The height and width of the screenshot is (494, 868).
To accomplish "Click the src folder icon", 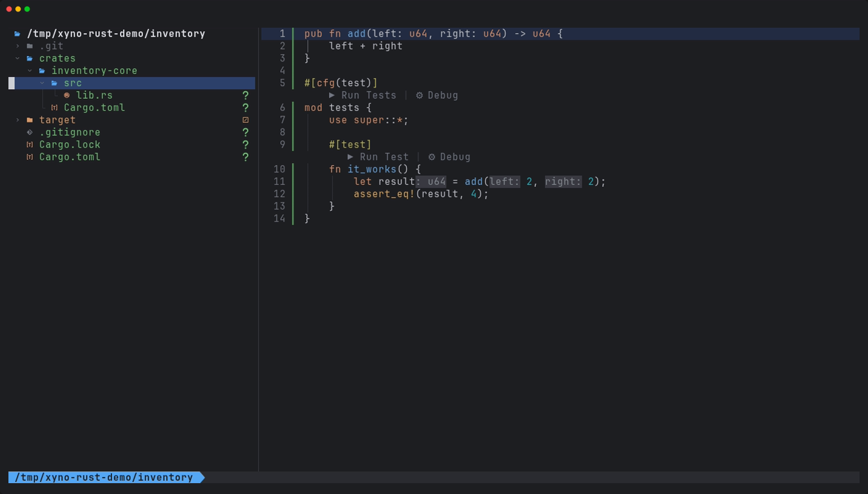I will coord(54,83).
